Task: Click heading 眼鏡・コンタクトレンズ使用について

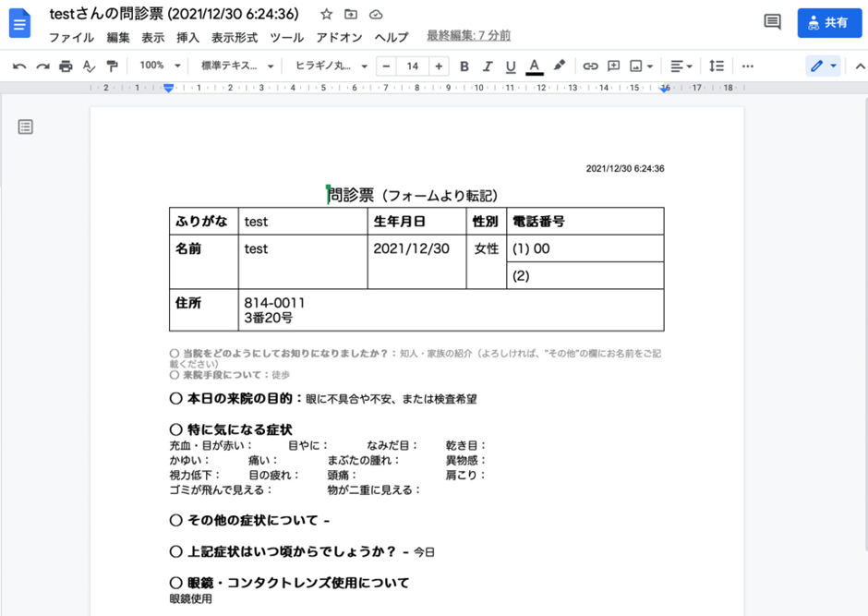Action: pyautogui.click(x=290, y=583)
